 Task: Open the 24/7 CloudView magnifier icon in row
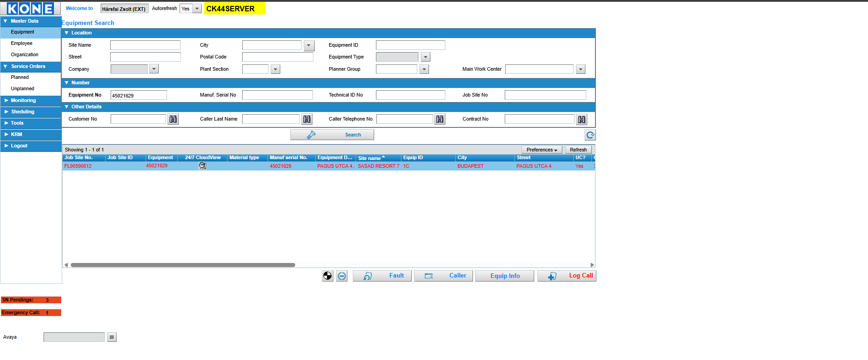(203, 166)
